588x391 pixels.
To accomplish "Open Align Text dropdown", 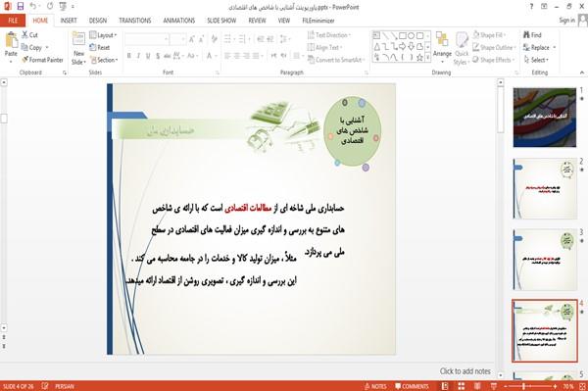I will pyautogui.click(x=324, y=48).
